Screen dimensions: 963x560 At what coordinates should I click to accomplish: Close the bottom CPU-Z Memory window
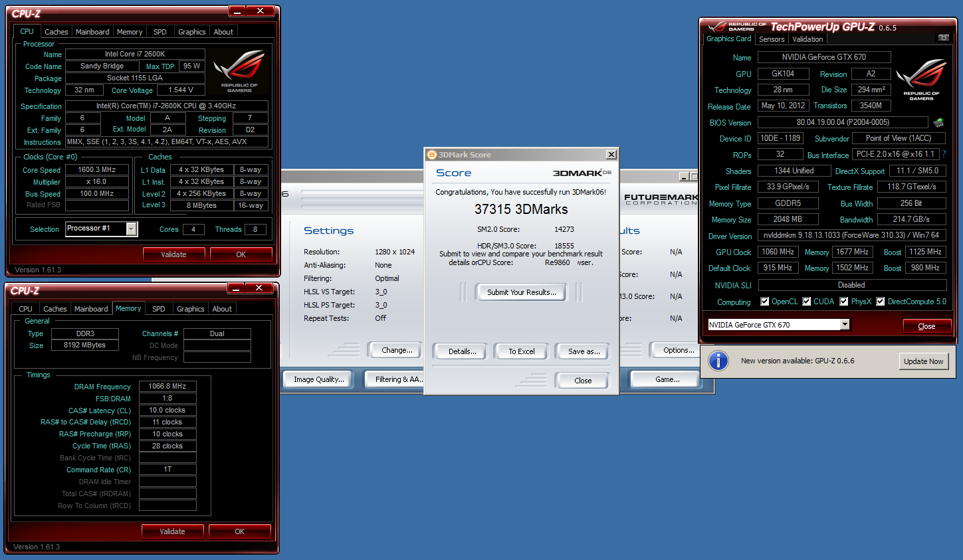point(259,288)
